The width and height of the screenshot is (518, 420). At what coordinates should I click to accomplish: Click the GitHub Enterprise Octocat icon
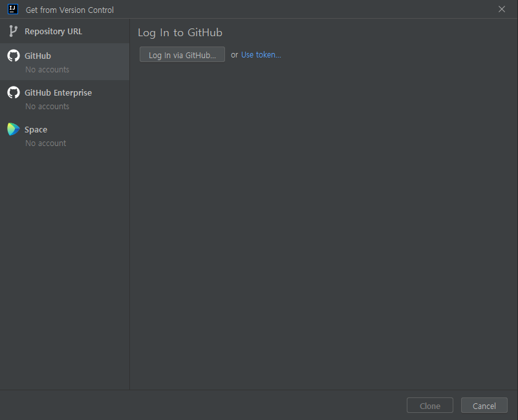[14, 93]
